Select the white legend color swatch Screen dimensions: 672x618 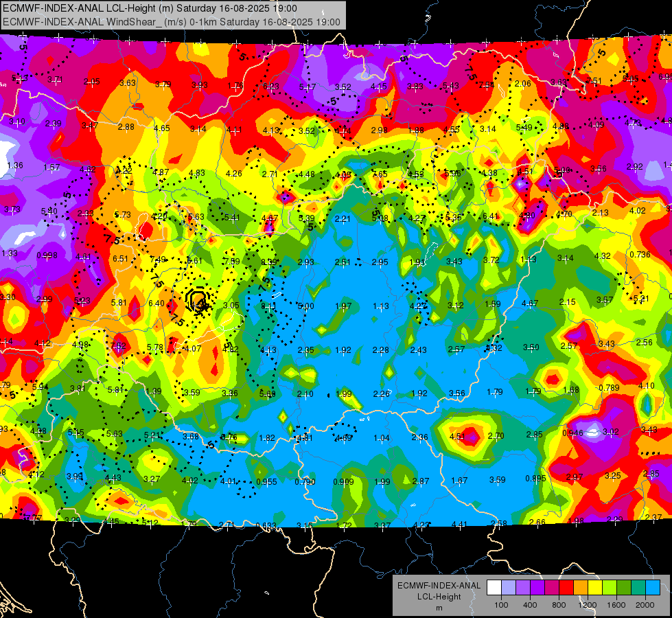pyautogui.click(x=494, y=588)
